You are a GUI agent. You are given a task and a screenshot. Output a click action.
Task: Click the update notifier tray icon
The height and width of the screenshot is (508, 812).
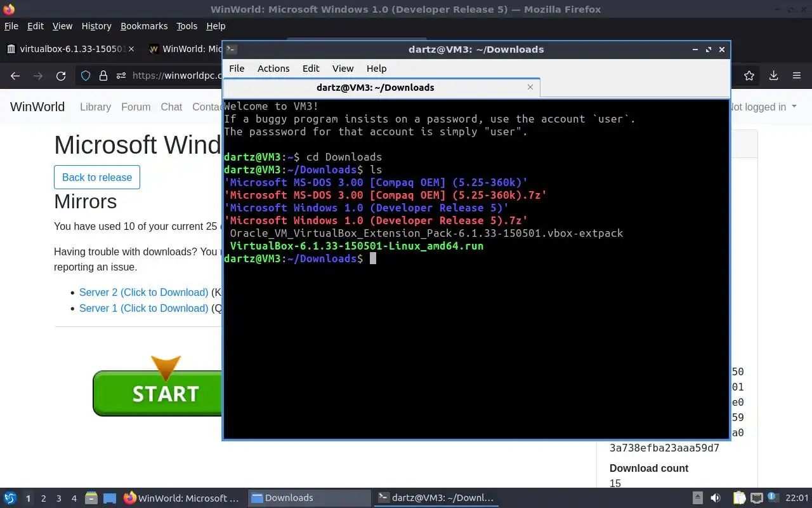point(773,497)
